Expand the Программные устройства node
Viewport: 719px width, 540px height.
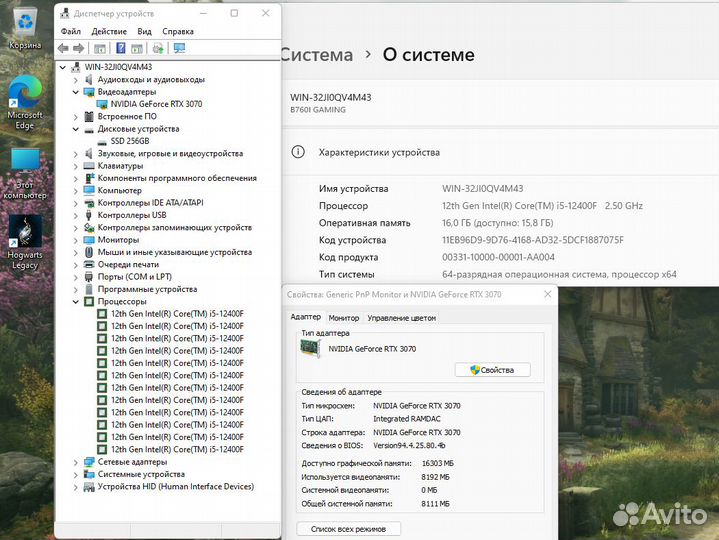click(x=76, y=290)
